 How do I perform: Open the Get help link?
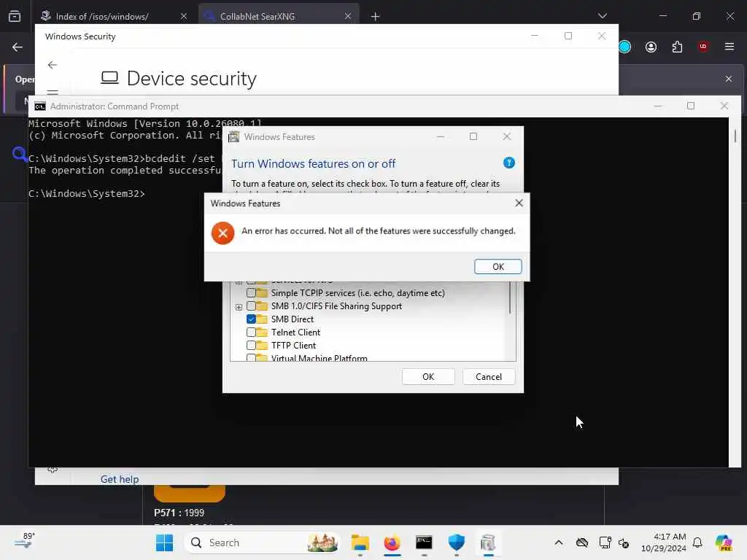tap(120, 479)
